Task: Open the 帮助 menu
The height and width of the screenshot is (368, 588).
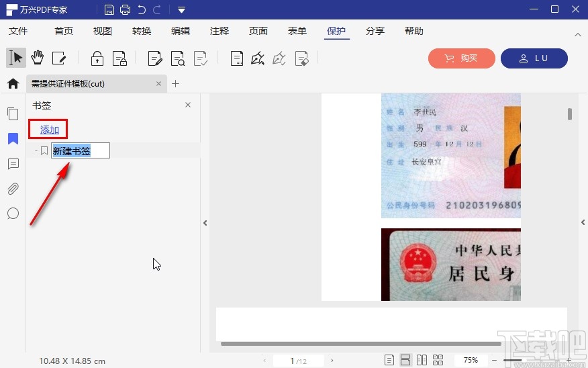Action: [414, 31]
